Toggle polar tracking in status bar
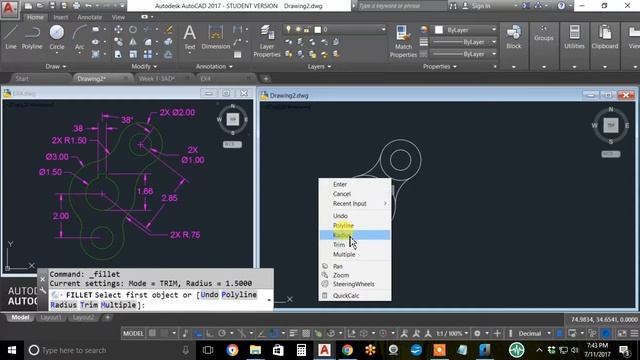 pyautogui.click(x=222, y=333)
